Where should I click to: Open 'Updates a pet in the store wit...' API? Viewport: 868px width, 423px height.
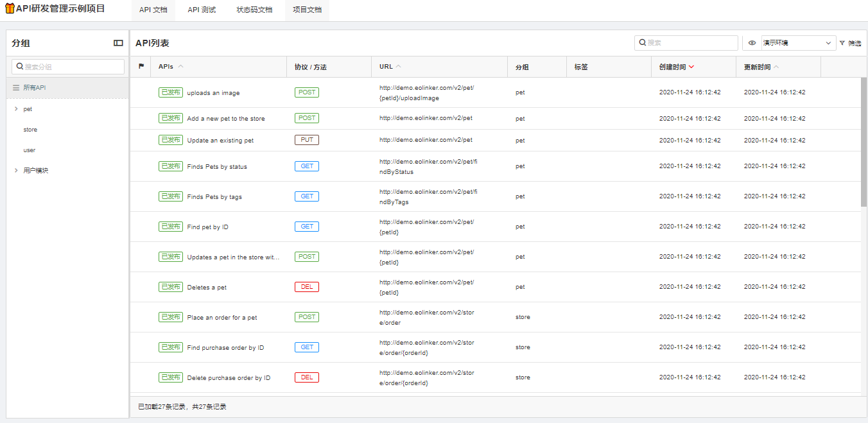[x=234, y=257]
